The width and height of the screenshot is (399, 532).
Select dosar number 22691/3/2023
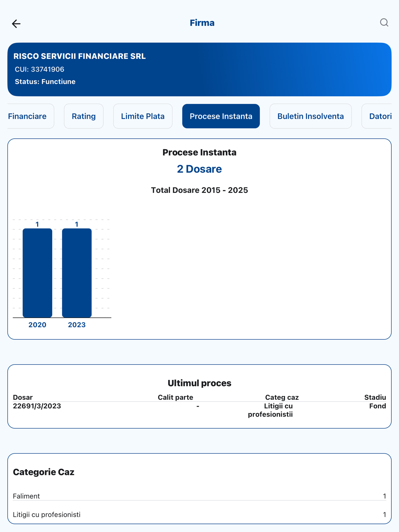tap(37, 406)
